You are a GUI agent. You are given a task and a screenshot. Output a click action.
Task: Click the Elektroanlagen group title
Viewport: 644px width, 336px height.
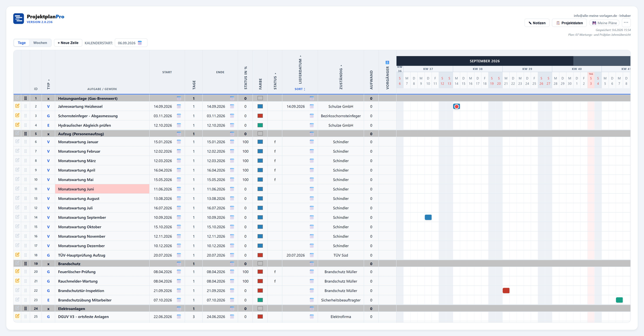pos(72,309)
